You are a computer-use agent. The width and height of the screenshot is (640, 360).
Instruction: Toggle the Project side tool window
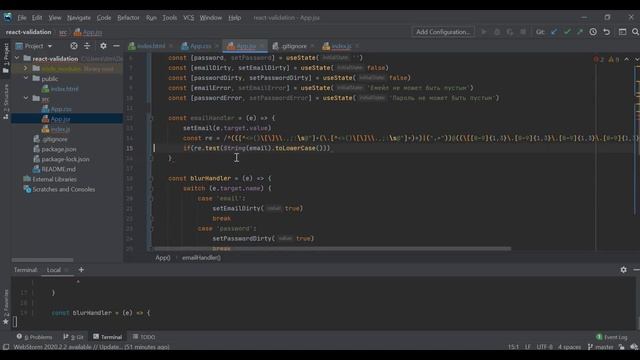point(6,58)
